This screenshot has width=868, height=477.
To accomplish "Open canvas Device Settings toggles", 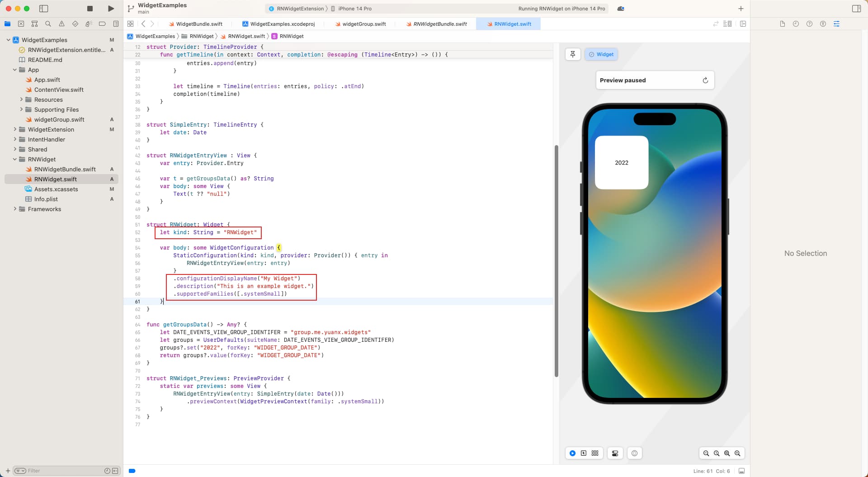I will 615,453.
